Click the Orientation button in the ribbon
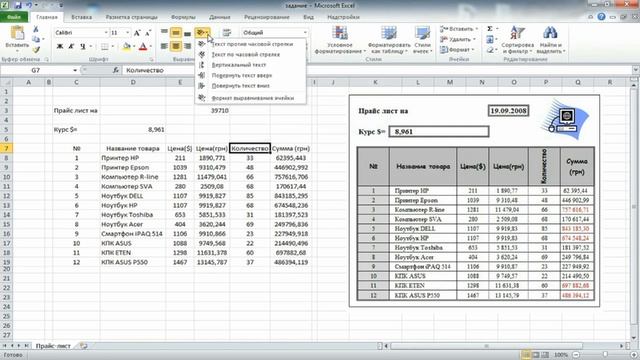Screen dimensions: 640x360 (x=202, y=33)
